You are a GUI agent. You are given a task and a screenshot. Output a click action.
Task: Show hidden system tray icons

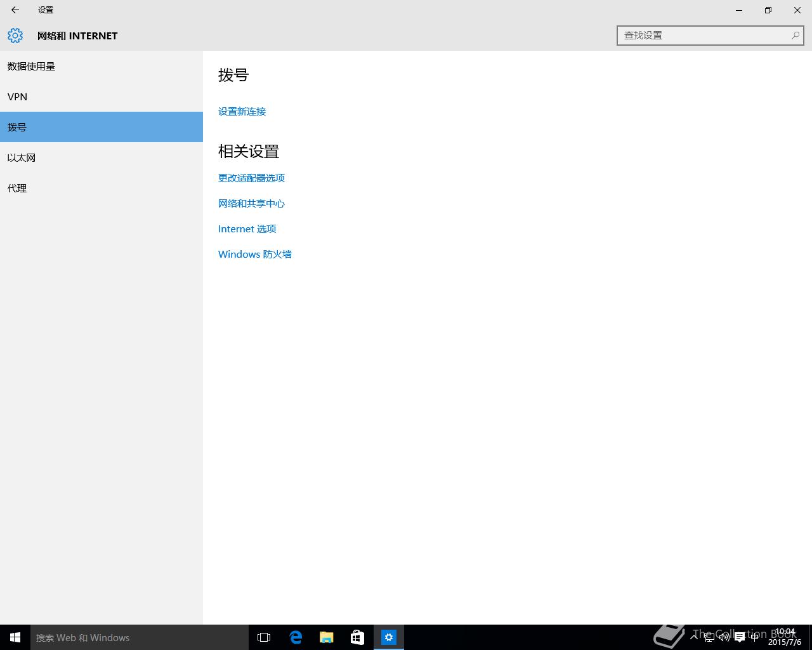pyautogui.click(x=694, y=637)
